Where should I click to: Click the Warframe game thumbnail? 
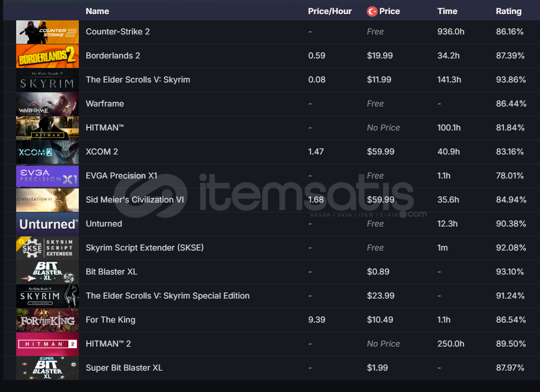pyautogui.click(x=47, y=104)
